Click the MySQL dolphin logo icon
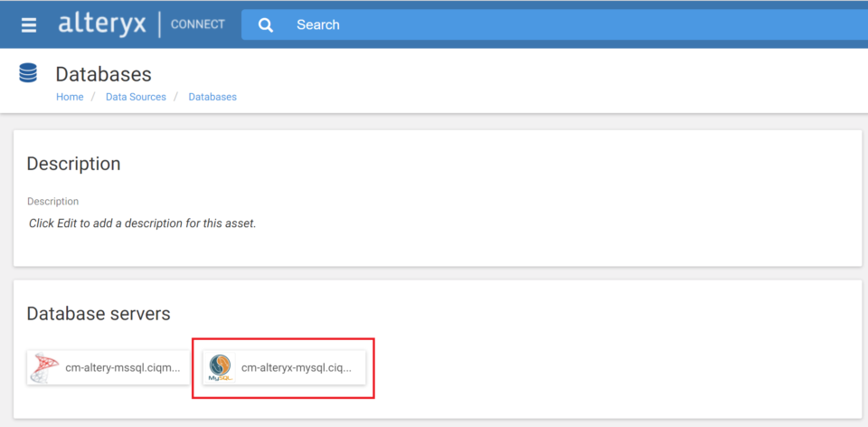Screen dimensions: 868x427 click(220, 367)
